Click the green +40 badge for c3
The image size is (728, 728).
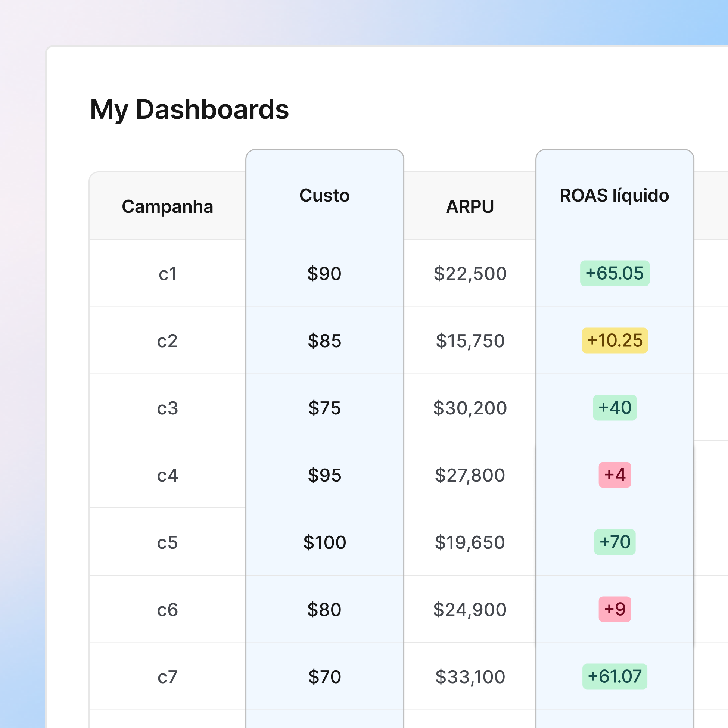pyautogui.click(x=615, y=408)
